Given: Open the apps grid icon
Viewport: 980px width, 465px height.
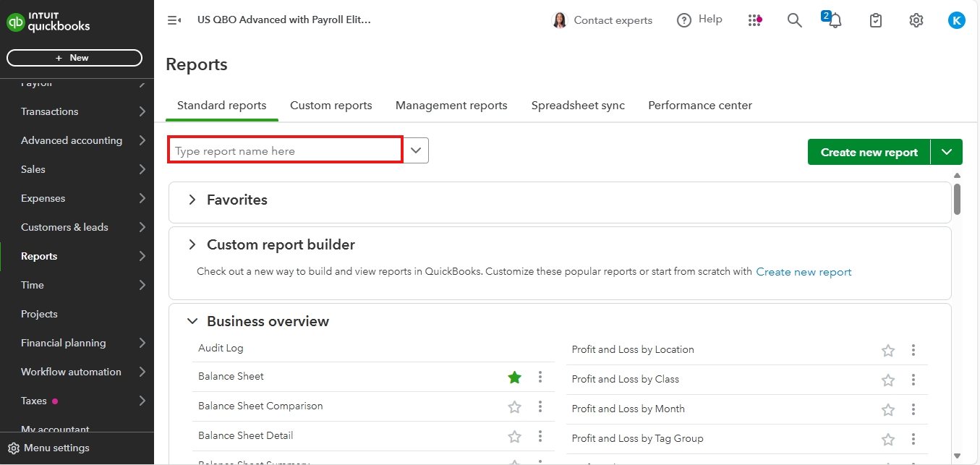Looking at the screenshot, I should pyautogui.click(x=755, y=20).
